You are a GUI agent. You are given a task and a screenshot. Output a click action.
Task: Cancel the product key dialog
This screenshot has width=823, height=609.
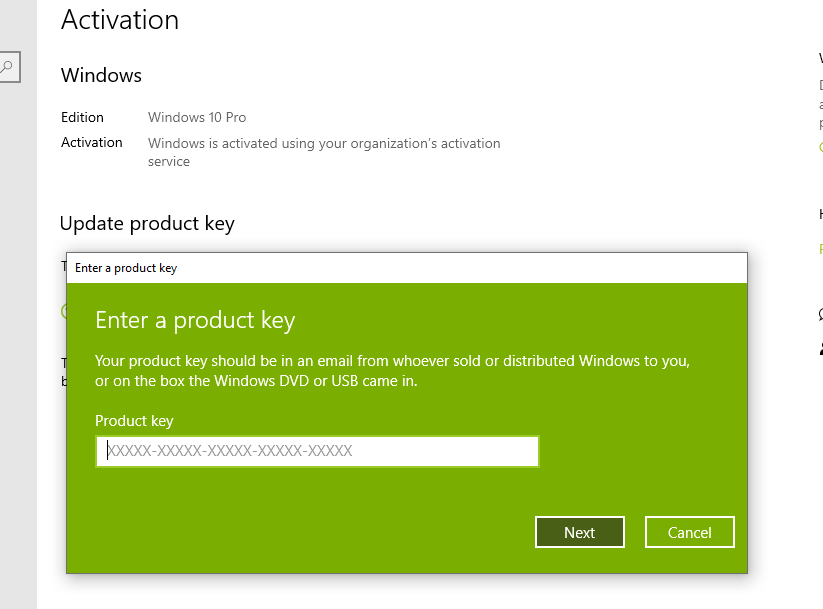[689, 532]
